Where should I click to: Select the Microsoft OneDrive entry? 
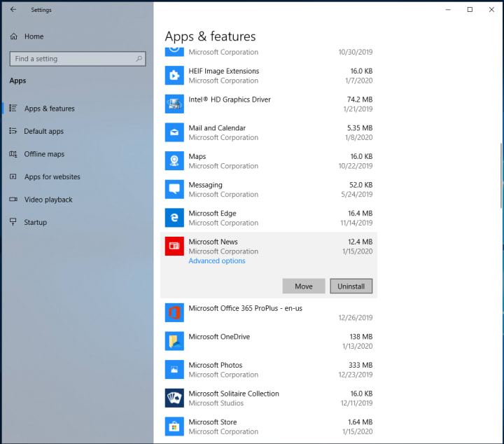coord(268,341)
